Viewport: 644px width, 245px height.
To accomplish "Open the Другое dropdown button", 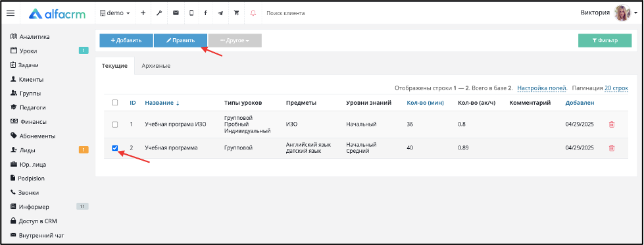I will click(235, 40).
